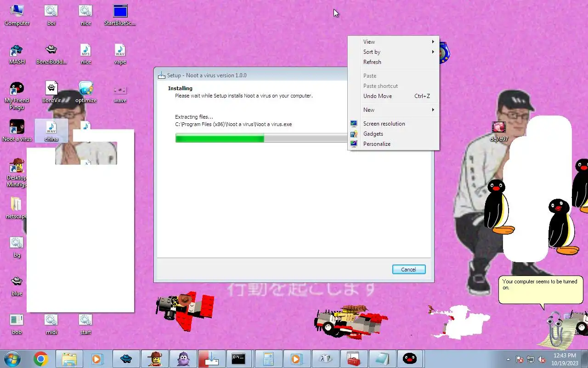This screenshot has height=368, width=588.
Task: Select the bob desktop icon
Action: [17, 324]
